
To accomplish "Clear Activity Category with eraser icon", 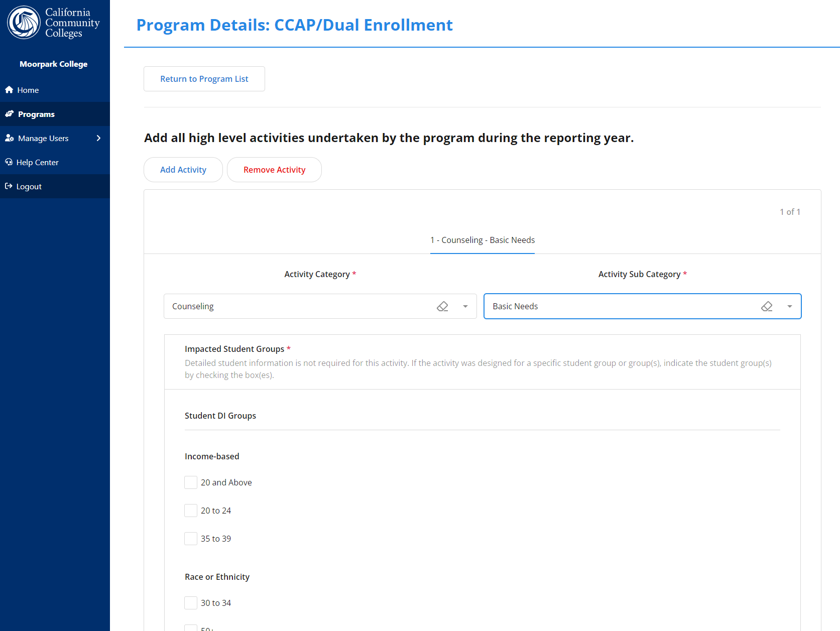I will pos(442,306).
